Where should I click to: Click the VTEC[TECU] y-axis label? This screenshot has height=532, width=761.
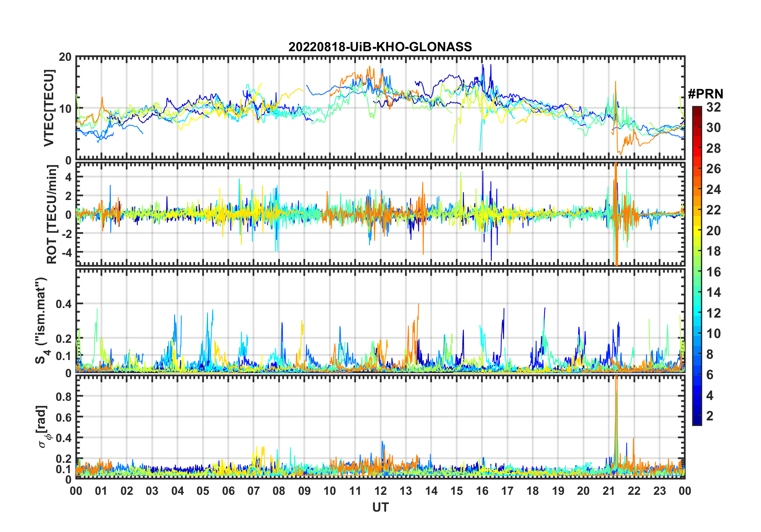pos(49,108)
